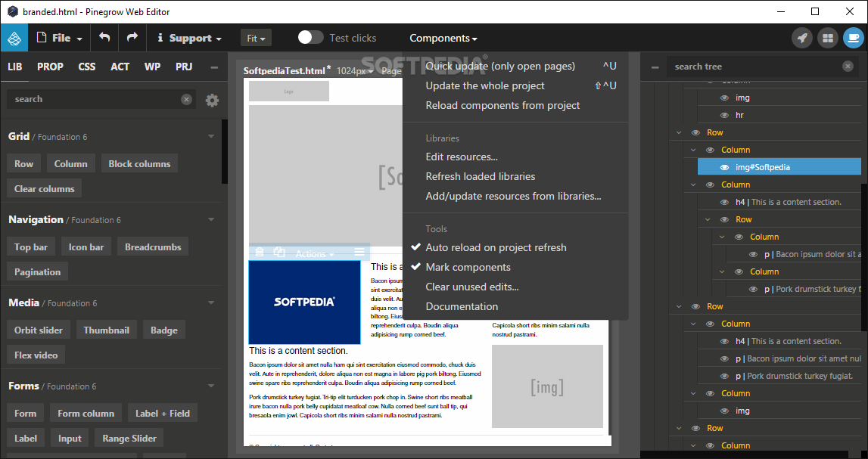This screenshot has width=868, height=459.
Task: Select the img#Softpedia tree item
Action: (x=779, y=167)
